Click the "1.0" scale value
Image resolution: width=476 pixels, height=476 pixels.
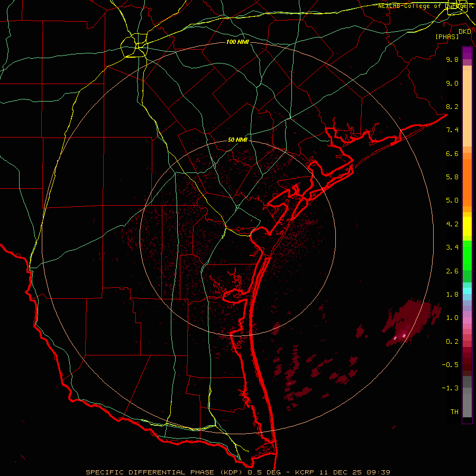[x=452, y=318]
